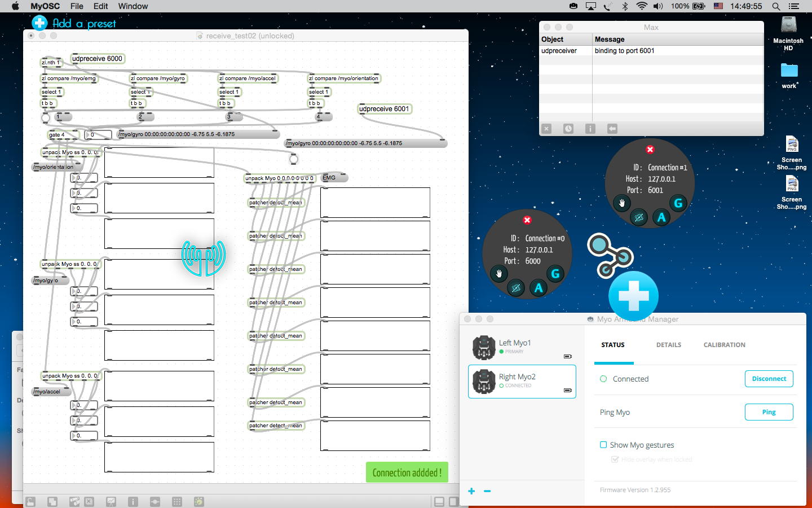Click clock icon in Max window
This screenshot has height=508, width=812.
click(x=568, y=129)
